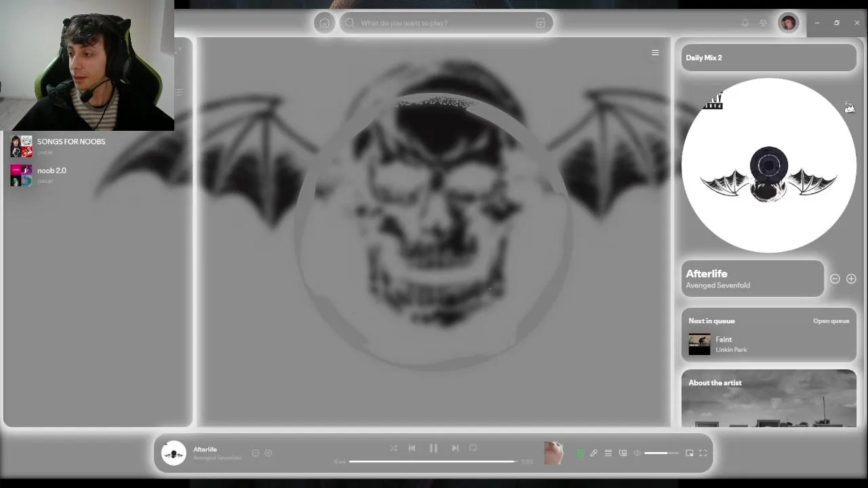Toggle shuffle playback
The height and width of the screenshot is (488, 868).
[393, 448]
